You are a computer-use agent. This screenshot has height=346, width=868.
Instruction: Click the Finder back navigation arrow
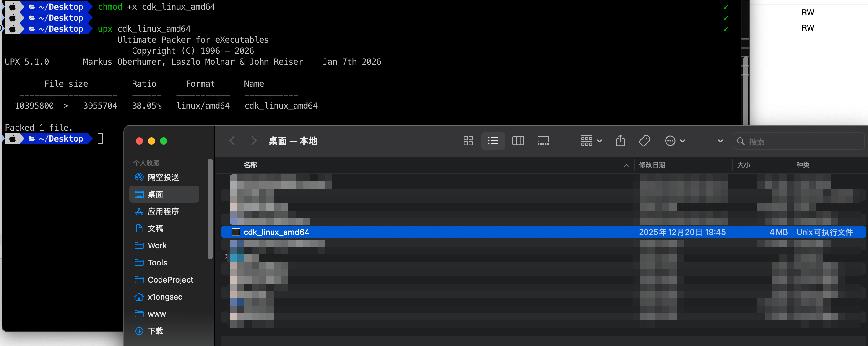[x=232, y=141]
